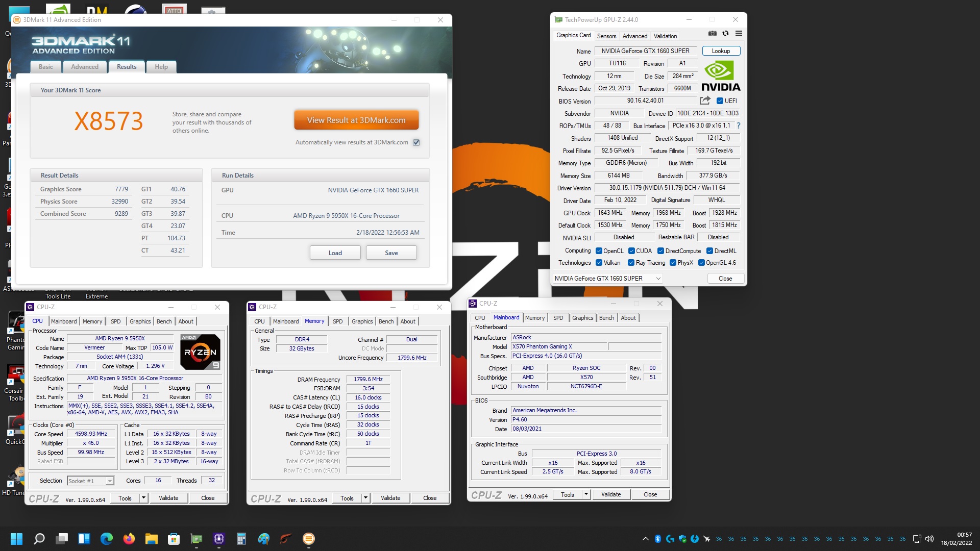Open the Help tab in 3DMark 11
This screenshot has width=980, height=551.
[x=161, y=67]
